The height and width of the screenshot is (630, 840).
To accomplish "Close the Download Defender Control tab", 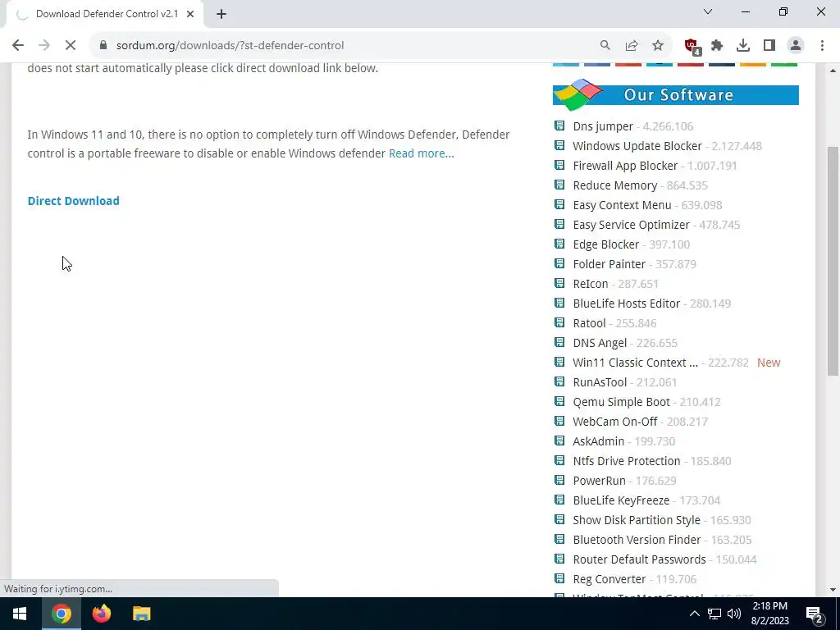I will (x=190, y=14).
